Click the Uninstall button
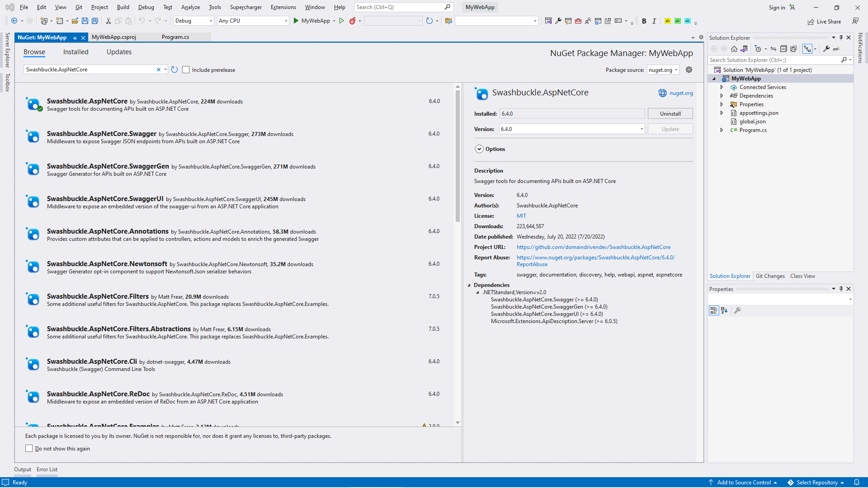 pyautogui.click(x=670, y=114)
